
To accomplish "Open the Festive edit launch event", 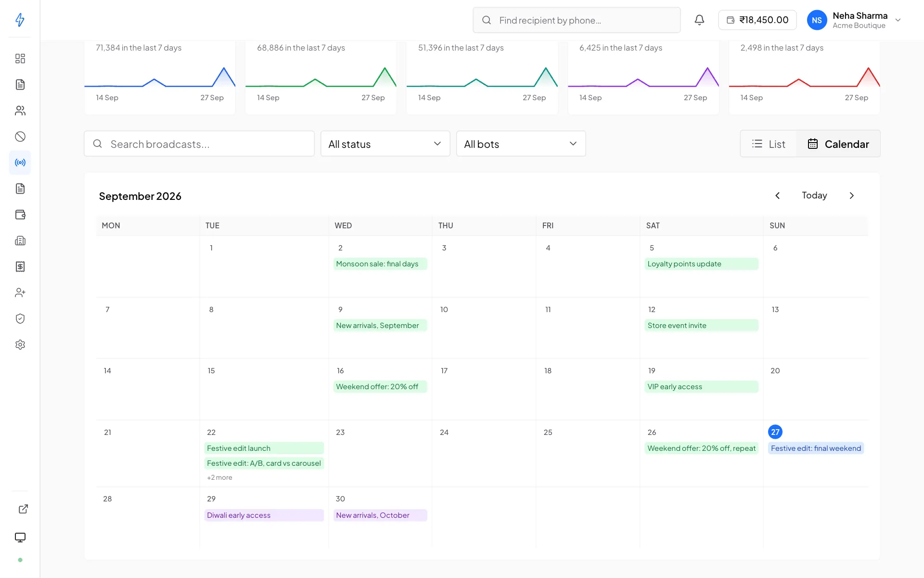I will click(264, 448).
